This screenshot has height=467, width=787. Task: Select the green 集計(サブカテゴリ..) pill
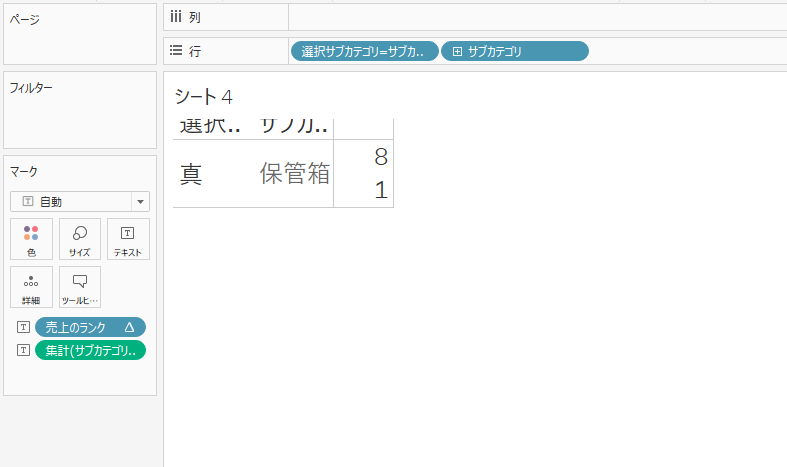coord(90,350)
